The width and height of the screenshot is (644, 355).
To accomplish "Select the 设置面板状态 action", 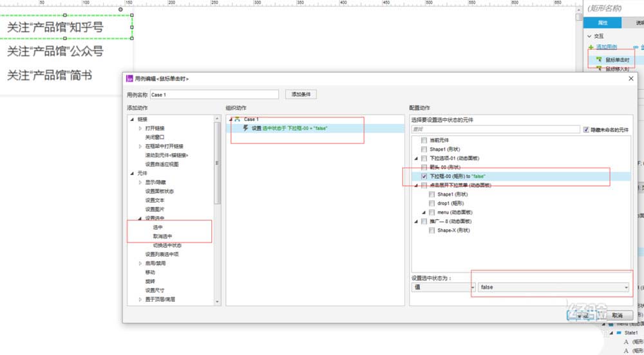I will tap(159, 192).
